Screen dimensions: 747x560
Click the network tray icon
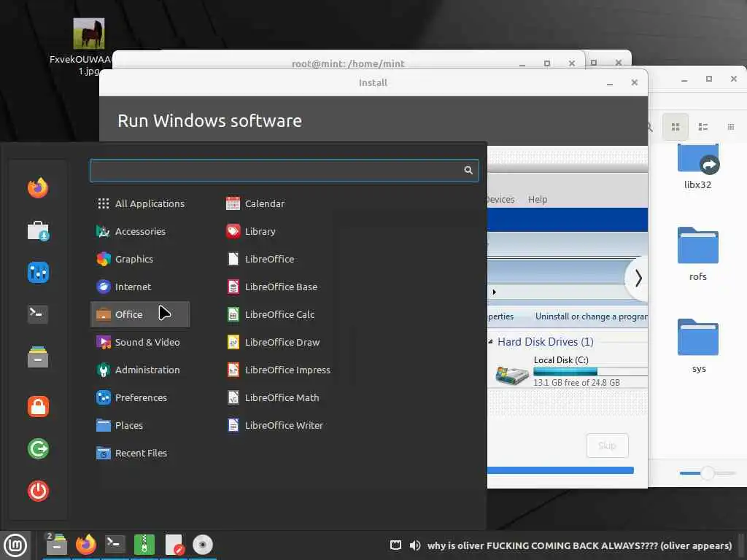coord(395,545)
